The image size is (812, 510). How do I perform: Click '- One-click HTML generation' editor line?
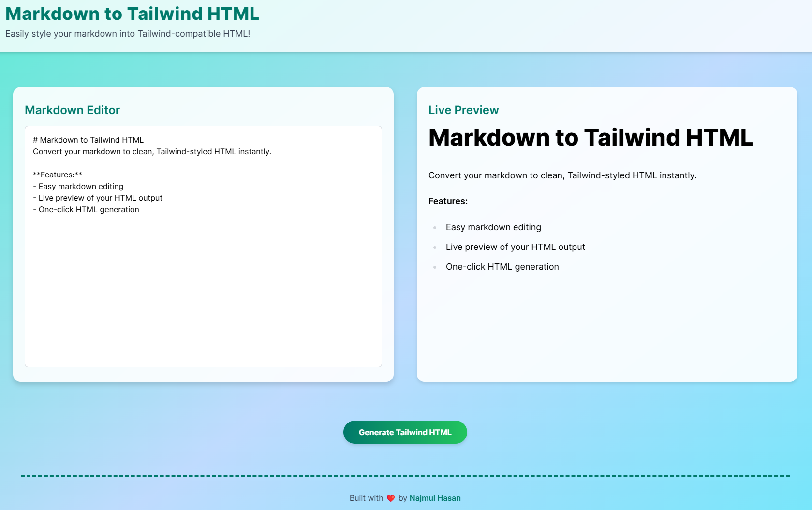[x=86, y=209]
